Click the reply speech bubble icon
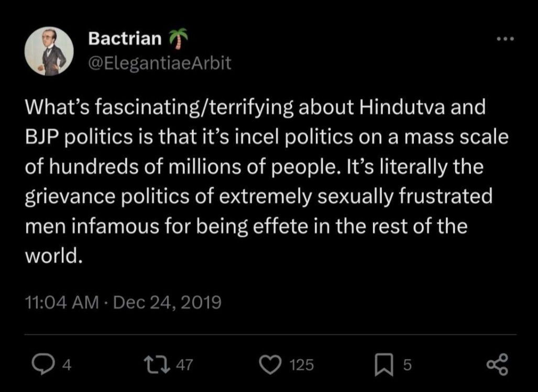 pyautogui.click(x=40, y=364)
